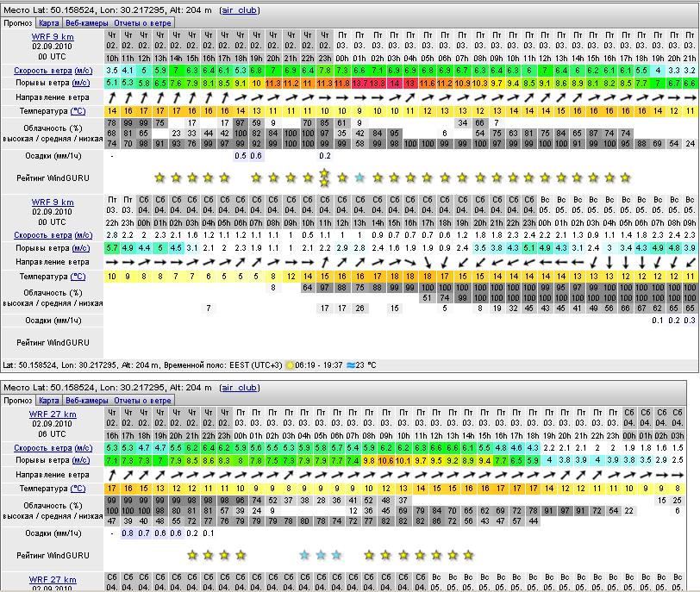Click the single blue star in WRF 9 km rating row
Image resolution: width=700 pixels, height=592 pixels.
(x=359, y=178)
